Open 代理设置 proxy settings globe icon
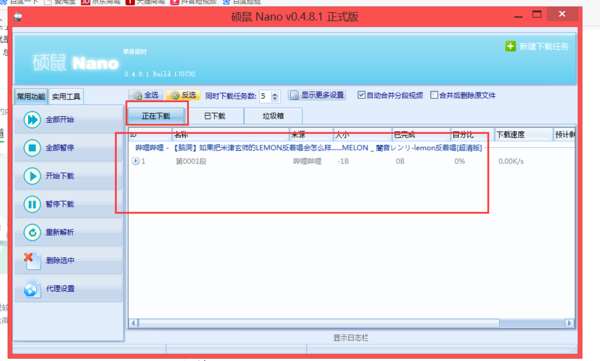The image size is (600, 361). point(31,289)
